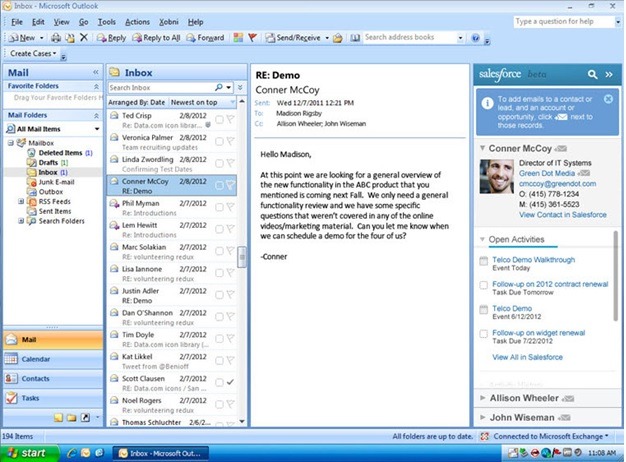This screenshot has width=626, height=462.
Task: Toggle category box on Linda Zwordling message
Action: pos(219,163)
